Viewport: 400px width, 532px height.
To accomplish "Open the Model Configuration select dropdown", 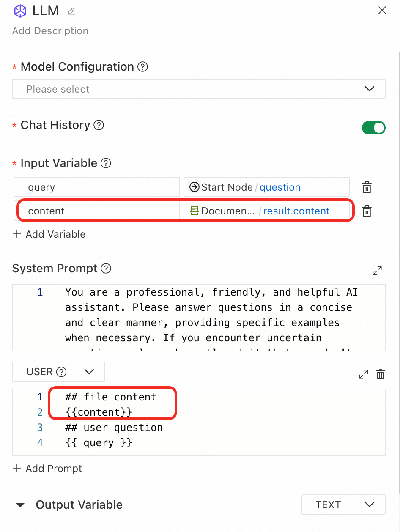I will [199, 89].
